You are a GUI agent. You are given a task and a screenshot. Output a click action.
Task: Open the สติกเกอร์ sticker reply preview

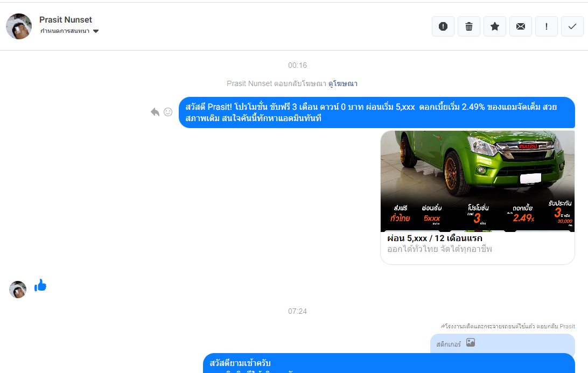pos(502,343)
